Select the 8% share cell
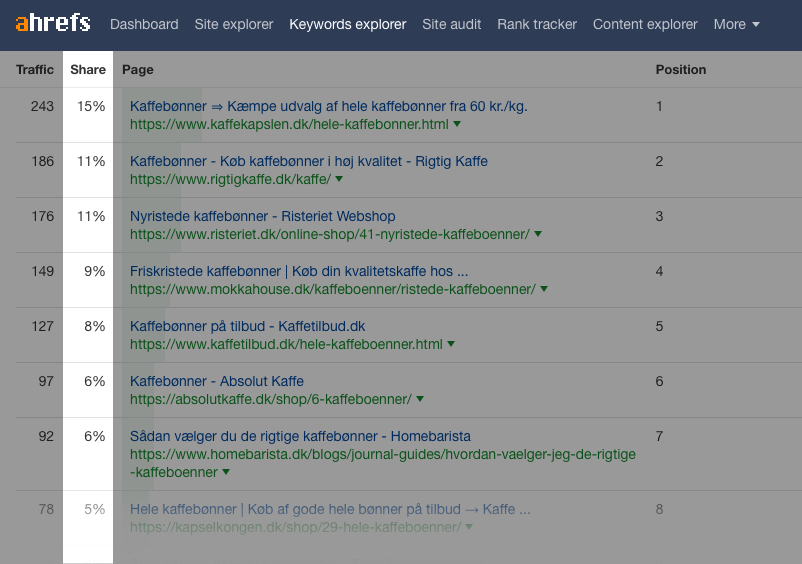This screenshot has height=564, width=802. click(95, 326)
